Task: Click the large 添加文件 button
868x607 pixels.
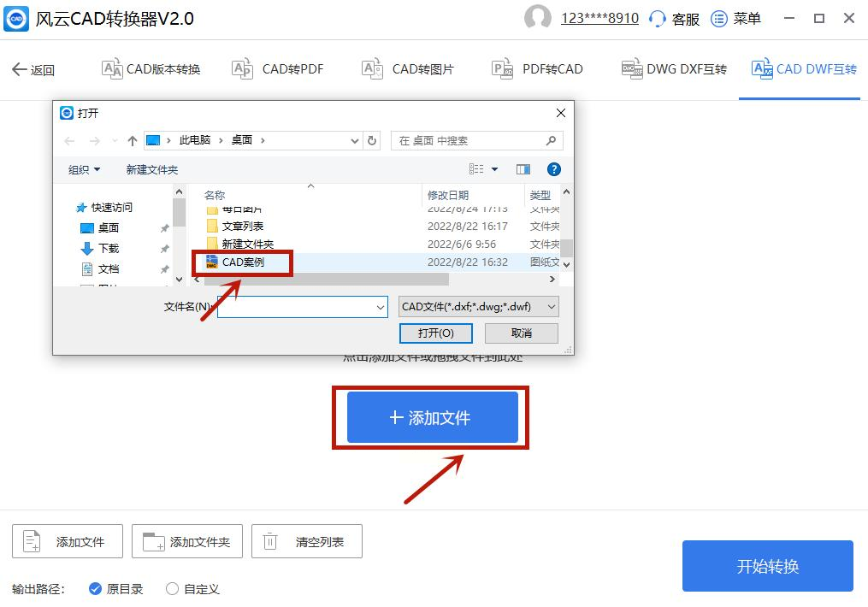Action: (433, 417)
